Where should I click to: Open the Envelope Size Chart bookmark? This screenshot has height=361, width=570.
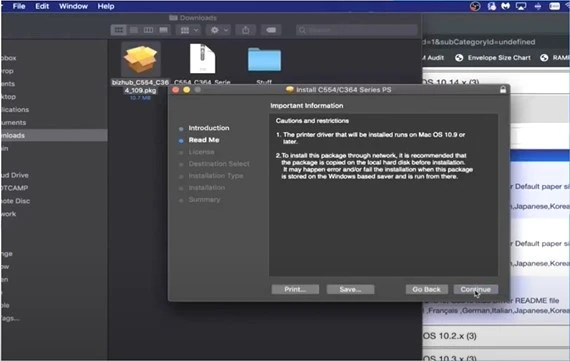[493, 58]
